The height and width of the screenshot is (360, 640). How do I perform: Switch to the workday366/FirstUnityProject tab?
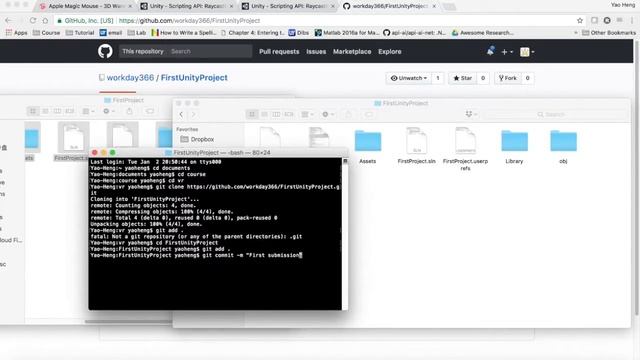[390, 6]
